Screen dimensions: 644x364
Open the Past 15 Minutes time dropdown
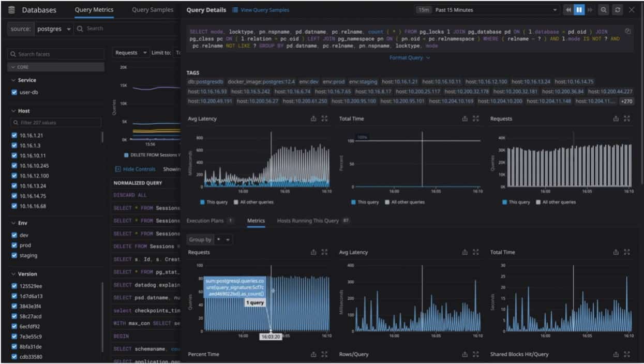tap(487, 10)
